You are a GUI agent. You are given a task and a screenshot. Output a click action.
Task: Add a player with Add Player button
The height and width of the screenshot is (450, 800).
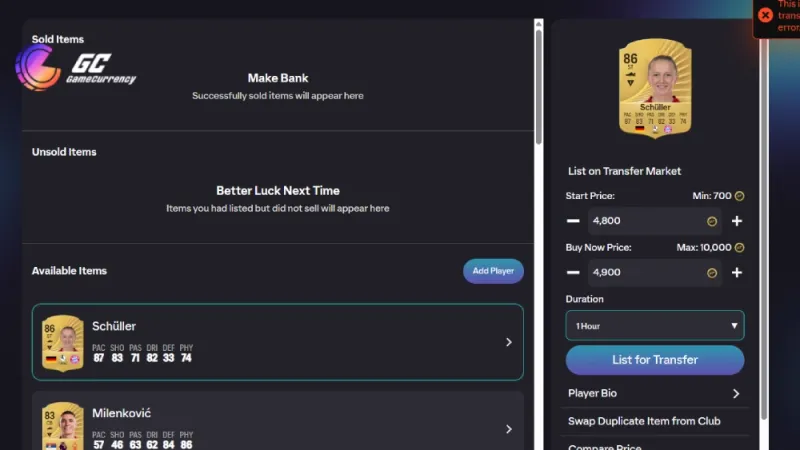tap(493, 271)
